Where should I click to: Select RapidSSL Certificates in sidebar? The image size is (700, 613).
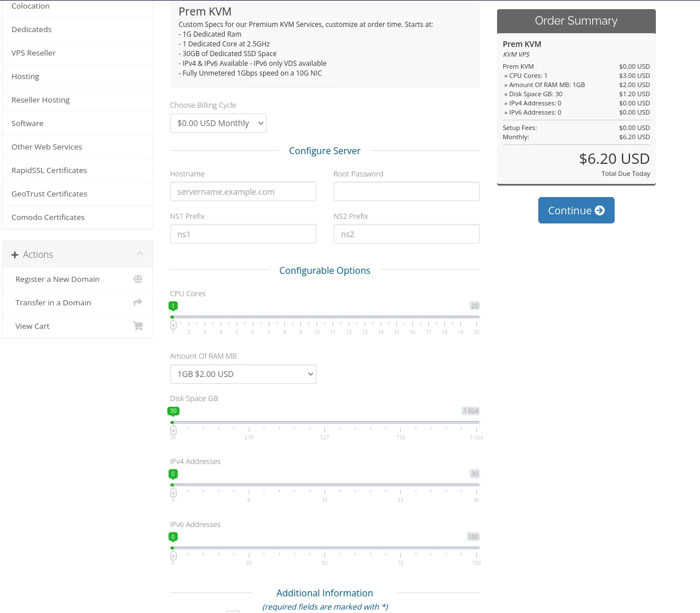[x=49, y=170]
